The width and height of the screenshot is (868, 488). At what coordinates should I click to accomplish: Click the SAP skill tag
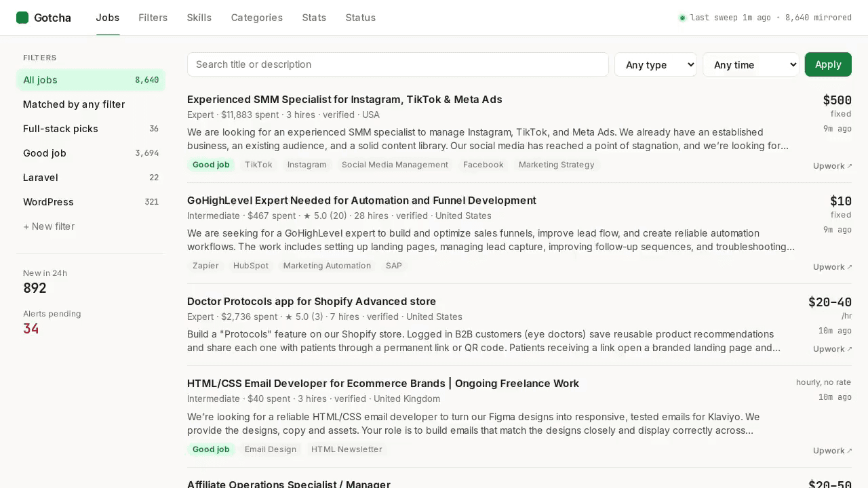(394, 266)
